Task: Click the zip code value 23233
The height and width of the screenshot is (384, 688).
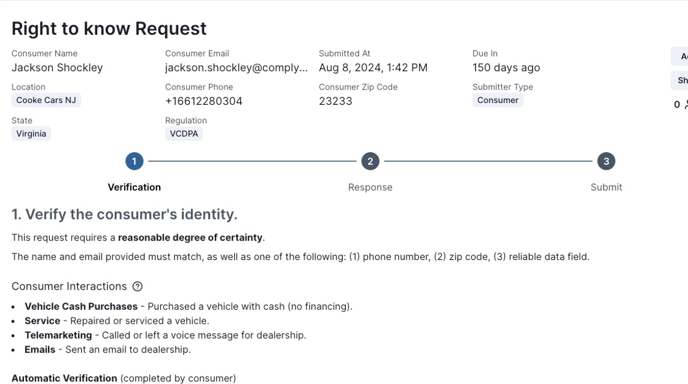Action: [336, 101]
